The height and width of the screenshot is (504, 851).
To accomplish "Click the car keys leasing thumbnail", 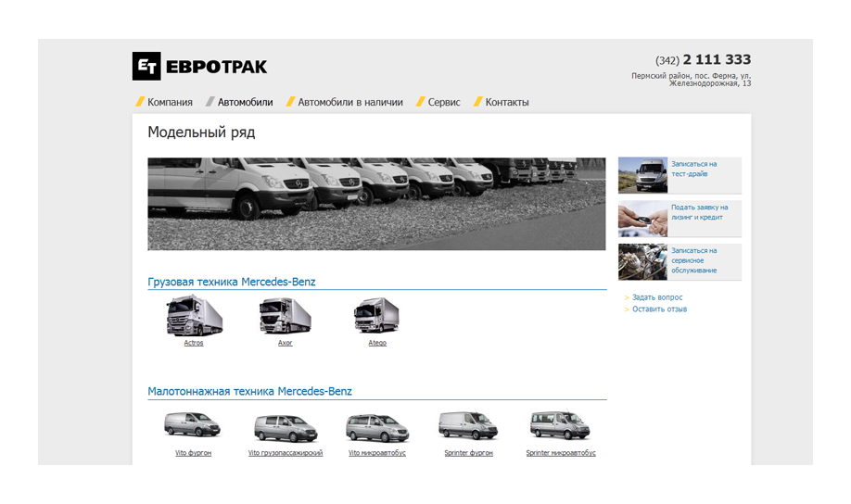I will coord(642,219).
